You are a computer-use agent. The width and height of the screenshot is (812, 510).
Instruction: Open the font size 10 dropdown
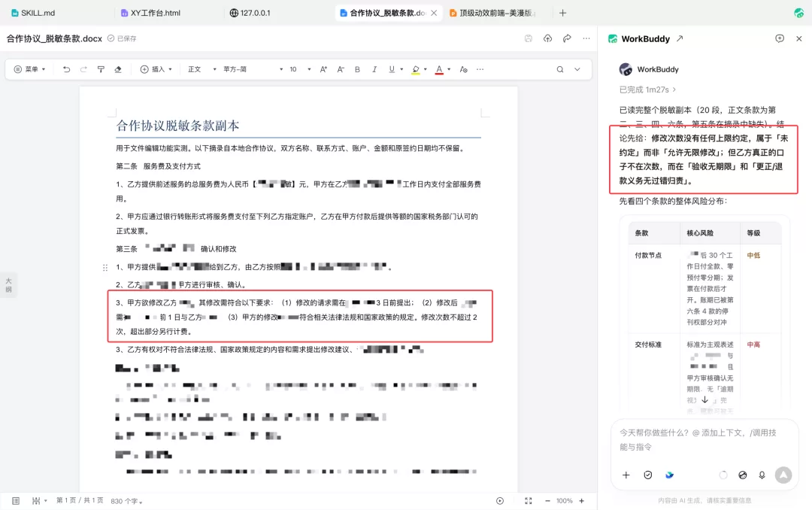point(300,69)
